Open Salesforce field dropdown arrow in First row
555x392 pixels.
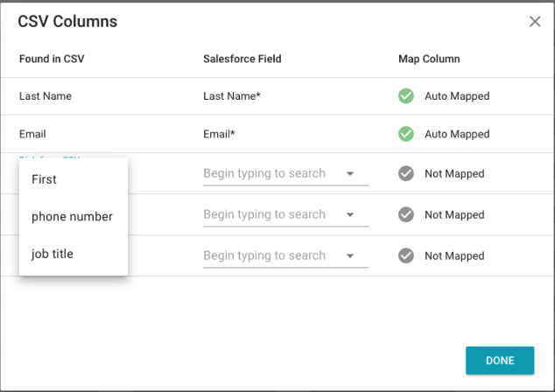click(x=350, y=174)
